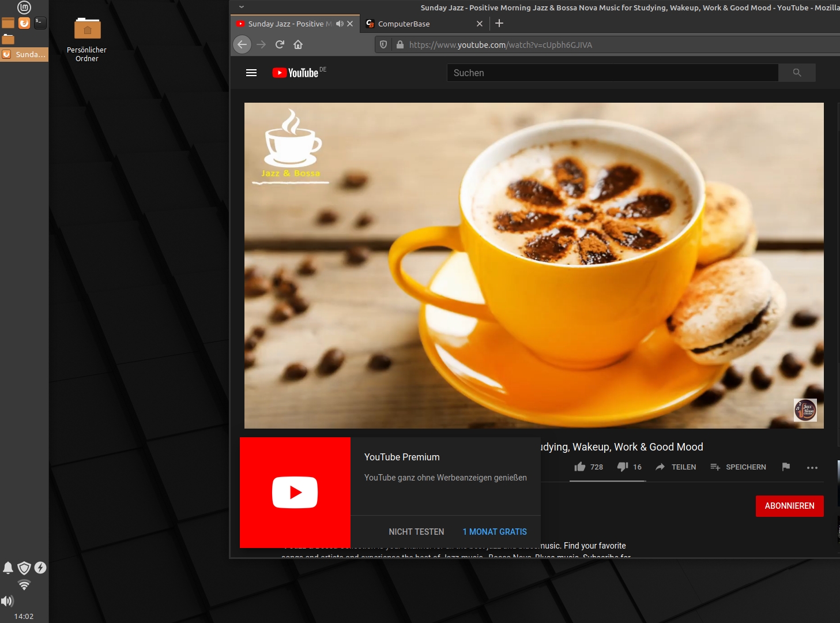Image resolution: width=840 pixels, height=623 pixels.
Task: Like the video with 728 thumbs up
Action: 589,467
